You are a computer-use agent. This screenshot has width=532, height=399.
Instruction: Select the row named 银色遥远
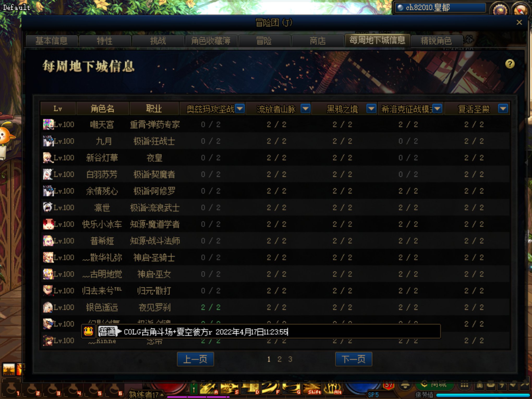[275, 307]
